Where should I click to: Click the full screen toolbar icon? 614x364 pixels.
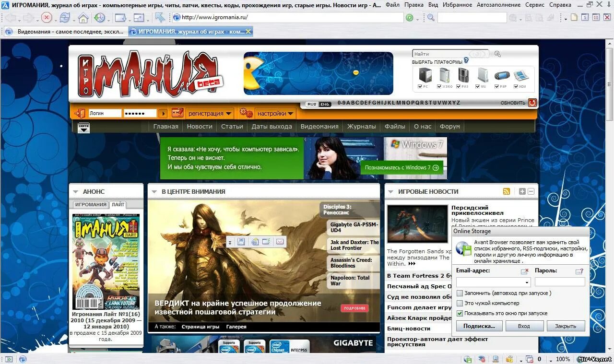click(139, 18)
